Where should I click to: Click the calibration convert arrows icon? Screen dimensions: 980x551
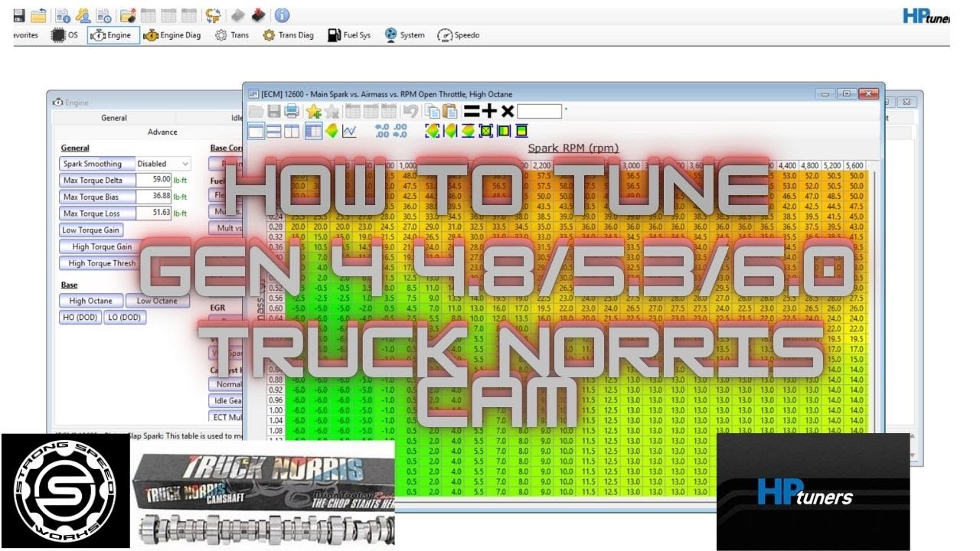pos(213,15)
